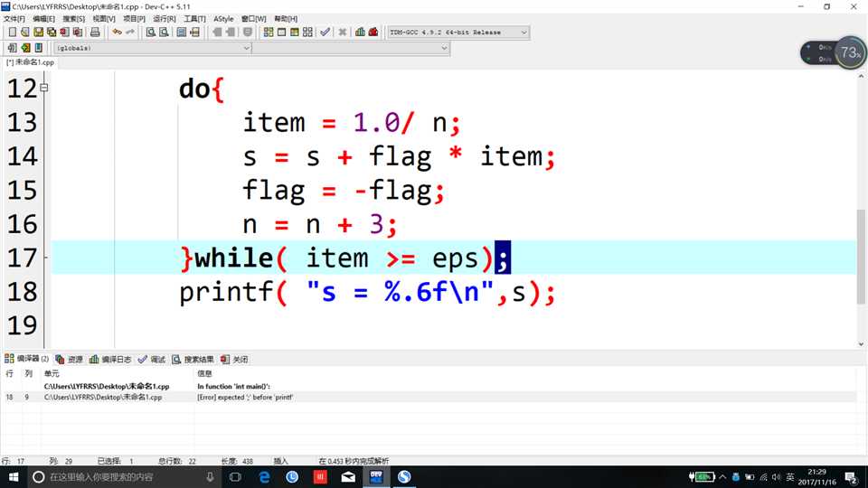Open the TDM-GCC 4.9.2 compiler set dropdown
This screenshot has height=488, width=868.
pos(458,33)
